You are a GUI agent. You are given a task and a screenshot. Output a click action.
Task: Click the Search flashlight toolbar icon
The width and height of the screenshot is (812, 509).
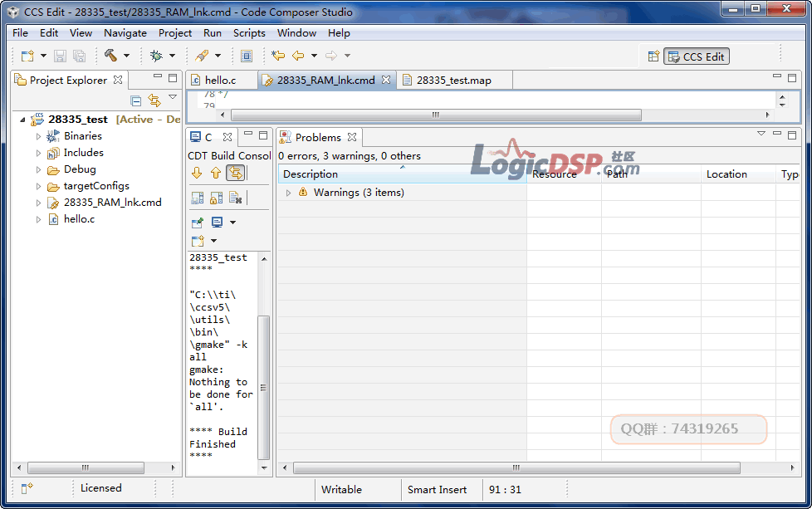(202, 56)
